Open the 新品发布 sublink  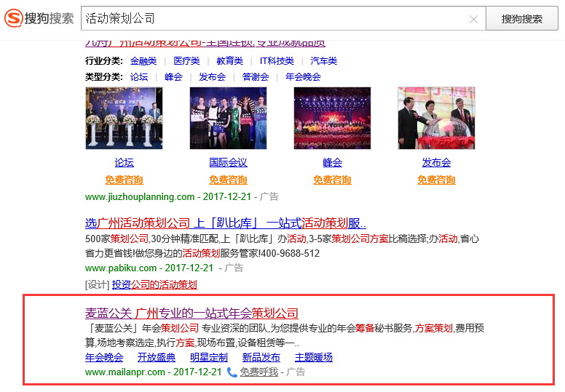click(261, 357)
